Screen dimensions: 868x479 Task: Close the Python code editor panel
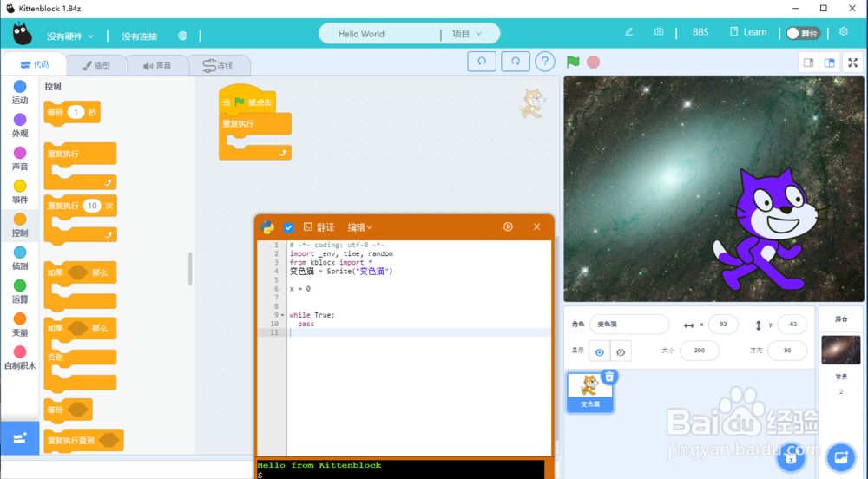click(x=536, y=226)
